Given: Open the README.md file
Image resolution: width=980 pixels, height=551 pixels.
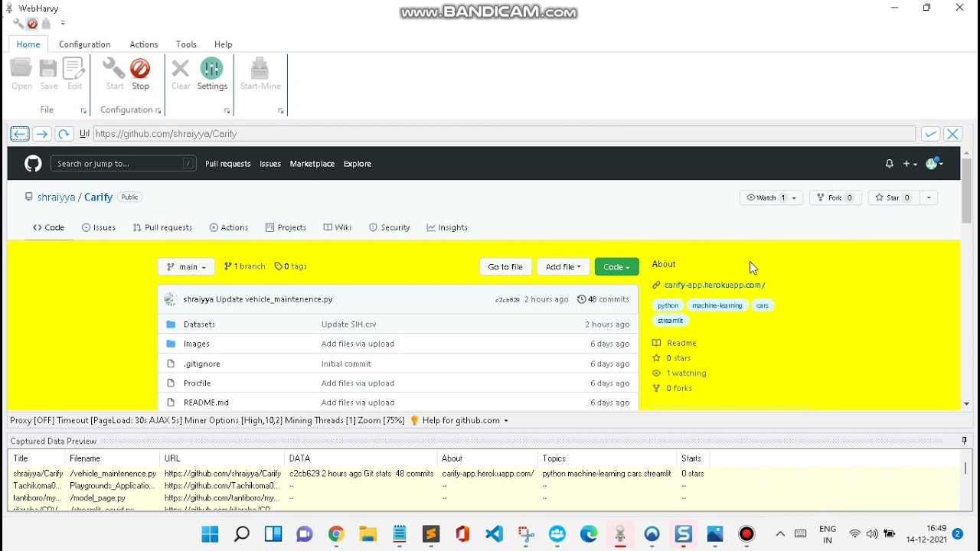Looking at the screenshot, I should click(206, 403).
